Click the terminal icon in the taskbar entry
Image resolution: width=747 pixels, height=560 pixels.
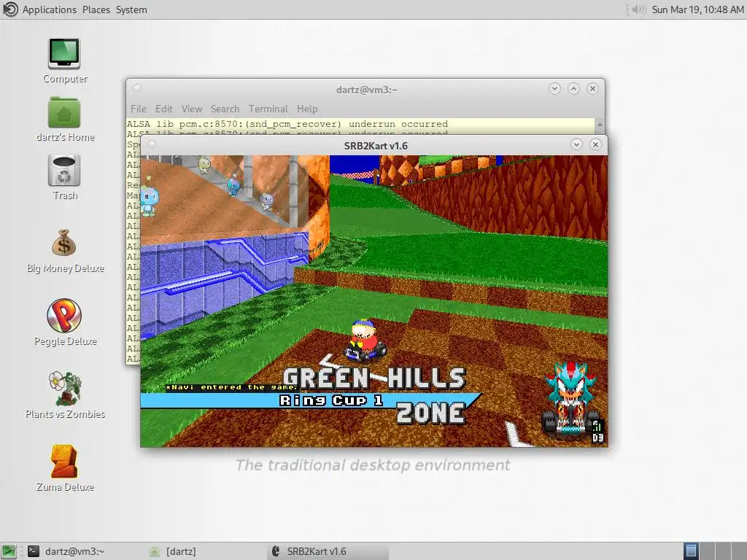pos(34,551)
